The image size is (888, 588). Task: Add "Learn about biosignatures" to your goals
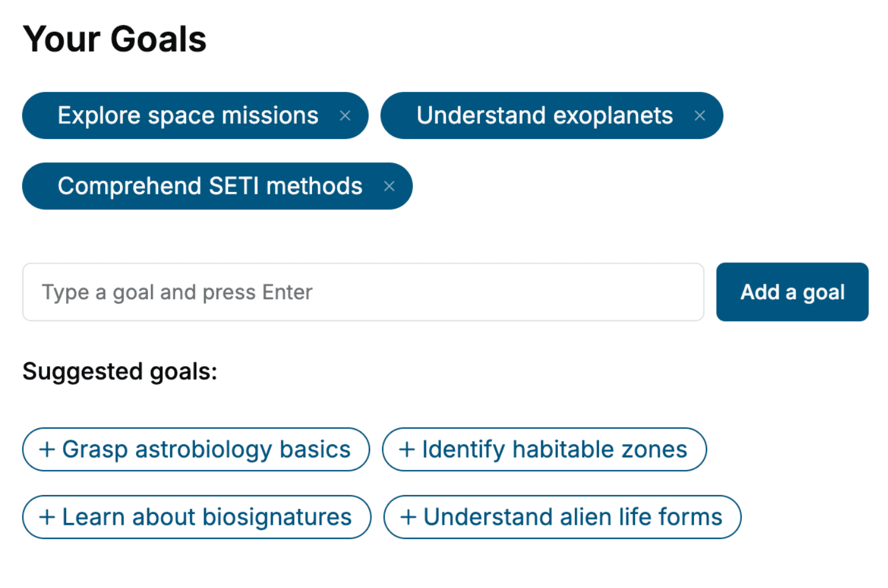click(196, 517)
